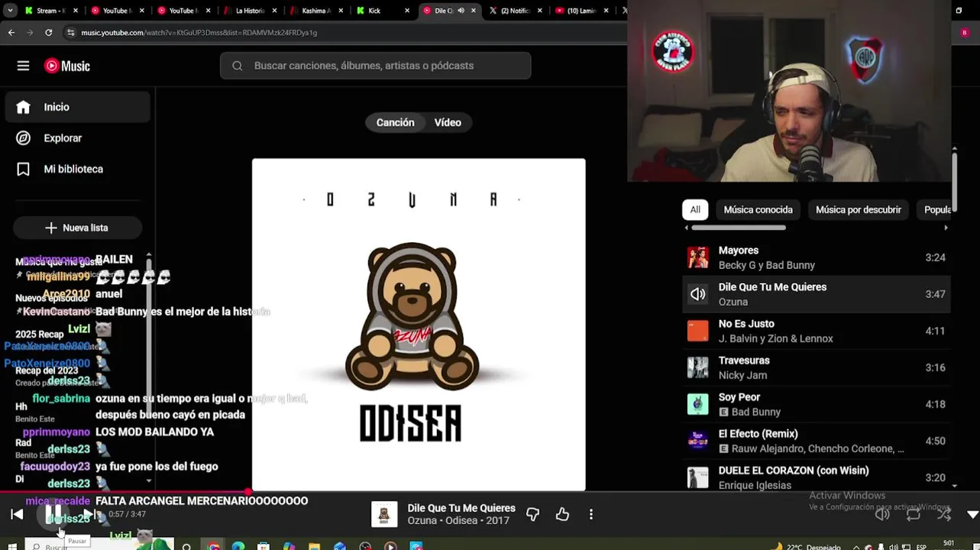Switch to La Historia browser tab
The image size is (980, 550).
tap(250, 11)
